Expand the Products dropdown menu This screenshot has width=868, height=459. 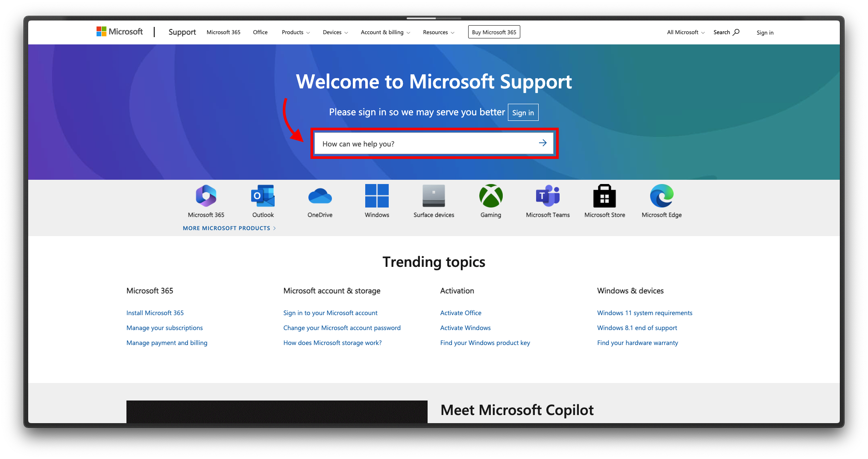coord(296,32)
